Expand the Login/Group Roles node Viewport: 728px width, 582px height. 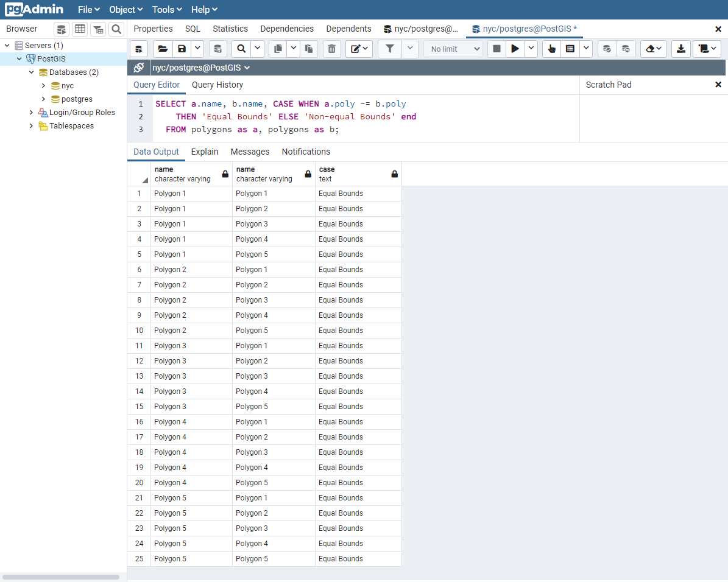[32, 113]
